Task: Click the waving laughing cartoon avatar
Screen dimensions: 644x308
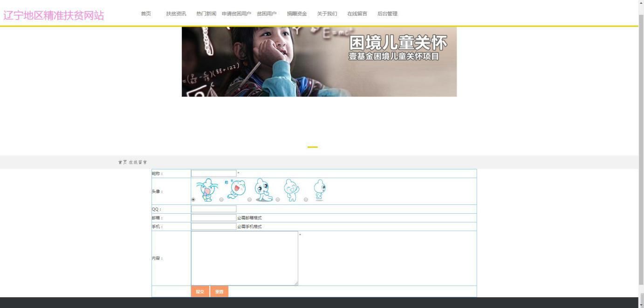Action: [292, 190]
